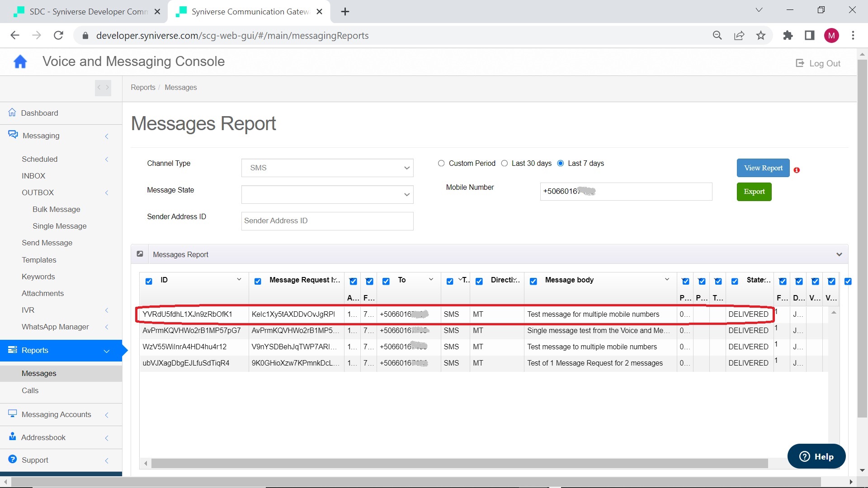Click the Sender Address ID input field
The image size is (868, 488).
click(327, 221)
